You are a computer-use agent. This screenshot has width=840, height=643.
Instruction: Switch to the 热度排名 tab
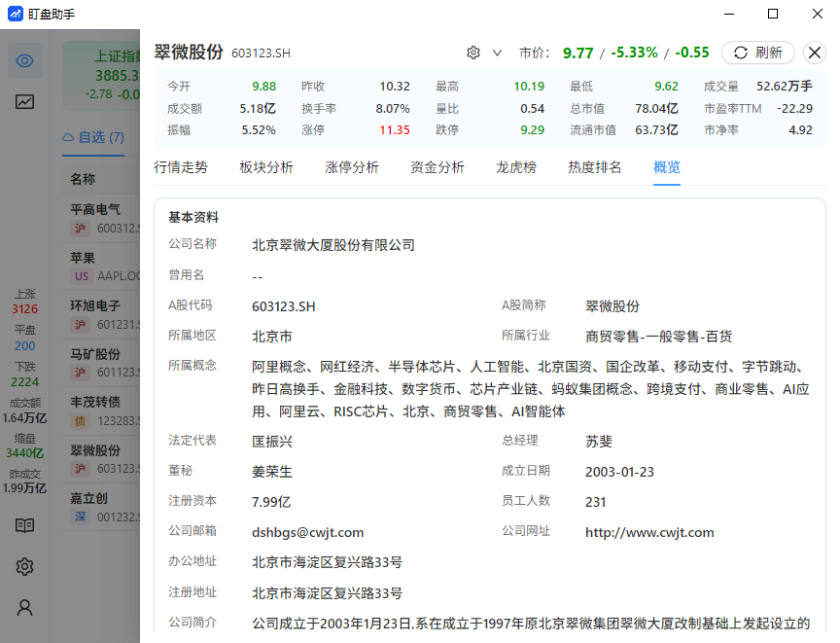point(595,167)
